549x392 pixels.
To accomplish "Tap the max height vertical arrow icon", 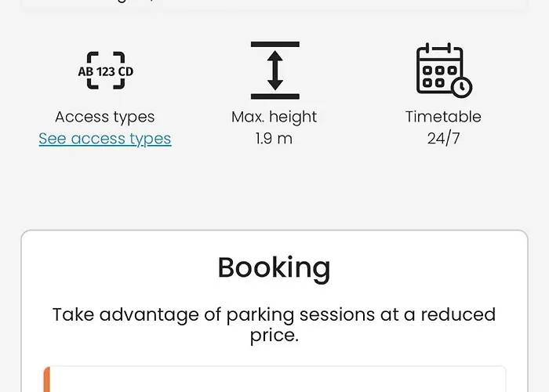I will pos(274,71).
